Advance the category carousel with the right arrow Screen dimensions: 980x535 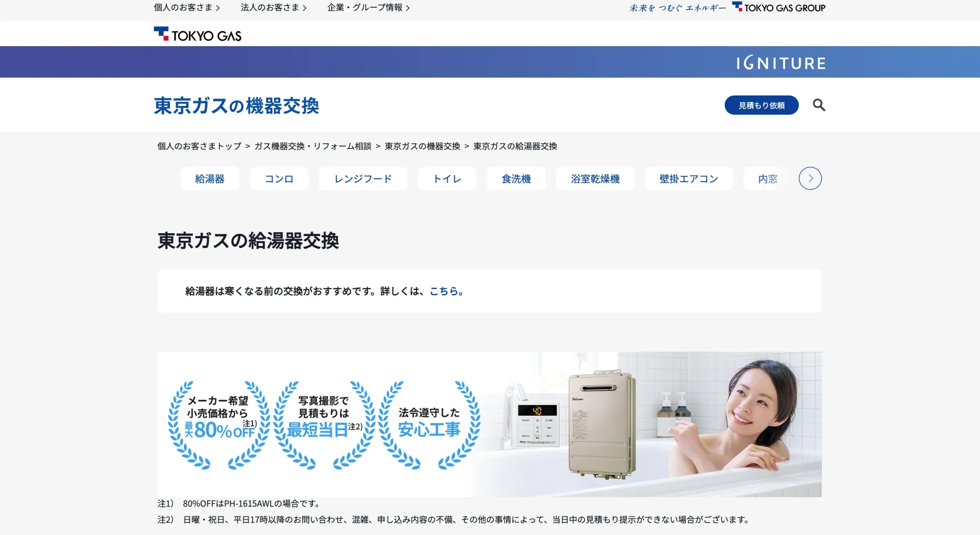(810, 178)
